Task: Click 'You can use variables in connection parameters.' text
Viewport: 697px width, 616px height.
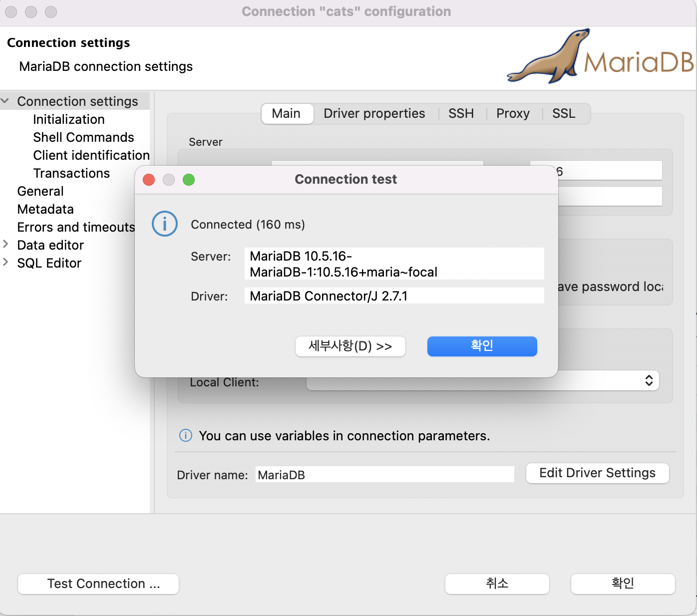Action: 345,436
